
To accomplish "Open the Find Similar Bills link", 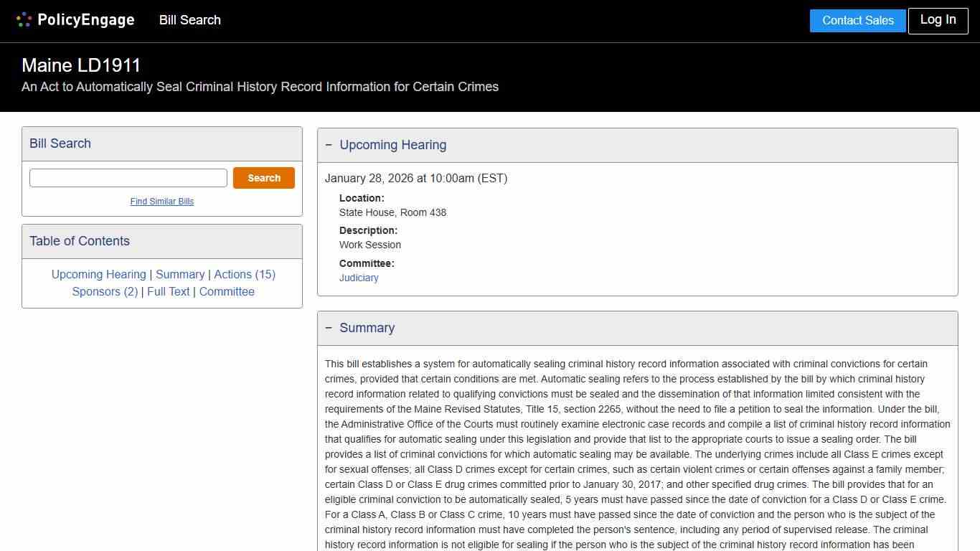I will pyautogui.click(x=162, y=202).
